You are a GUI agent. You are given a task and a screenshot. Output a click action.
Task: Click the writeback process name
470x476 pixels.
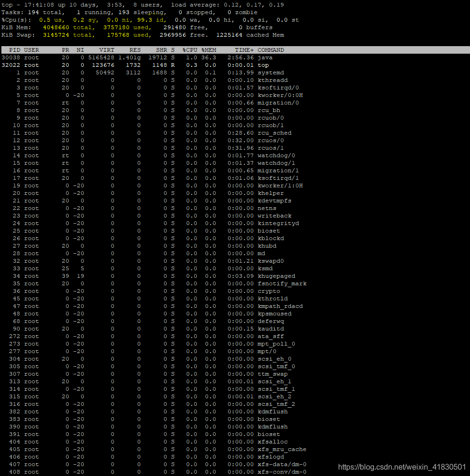click(275, 216)
